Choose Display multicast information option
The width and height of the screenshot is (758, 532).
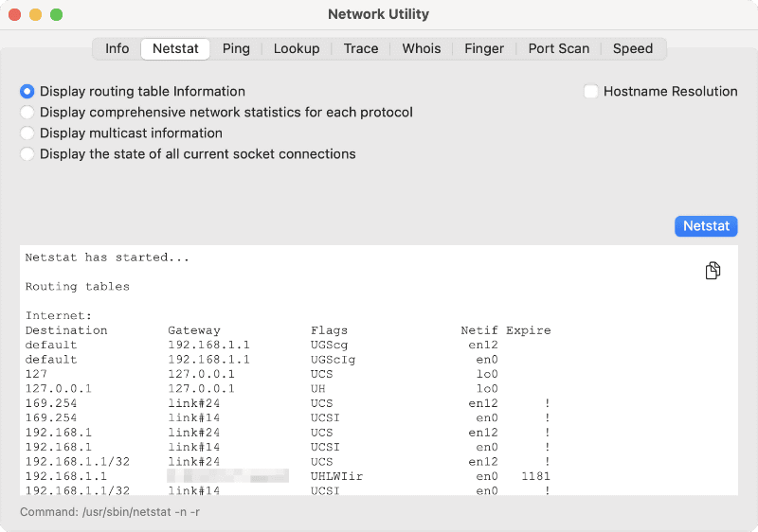(x=27, y=133)
